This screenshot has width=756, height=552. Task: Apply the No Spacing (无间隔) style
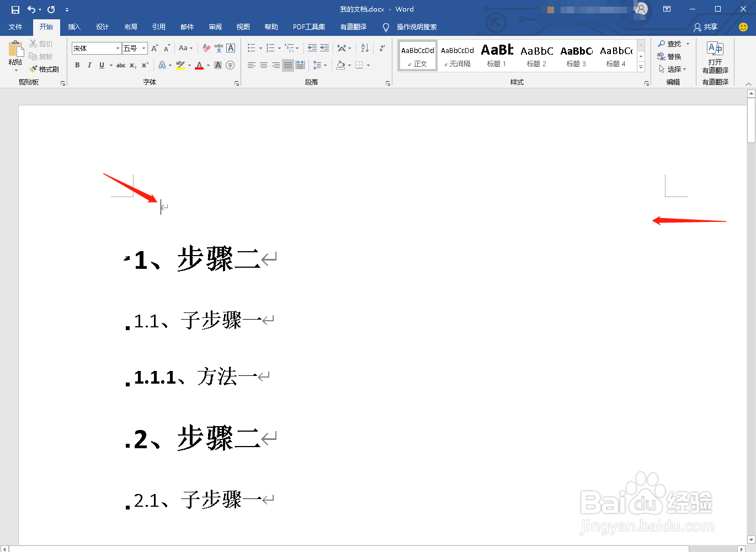(457, 55)
